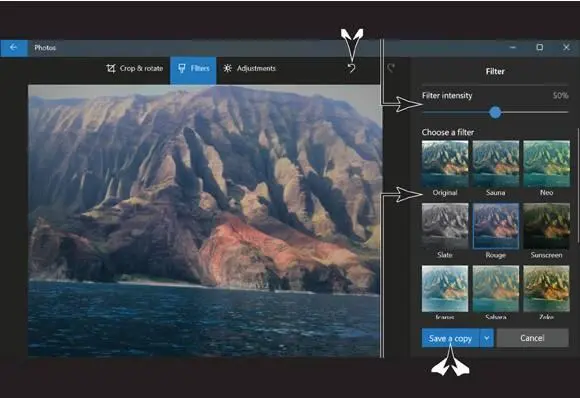Click the filter list scrollbar
This screenshot has height=398, width=580.
click(x=578, y=185)
